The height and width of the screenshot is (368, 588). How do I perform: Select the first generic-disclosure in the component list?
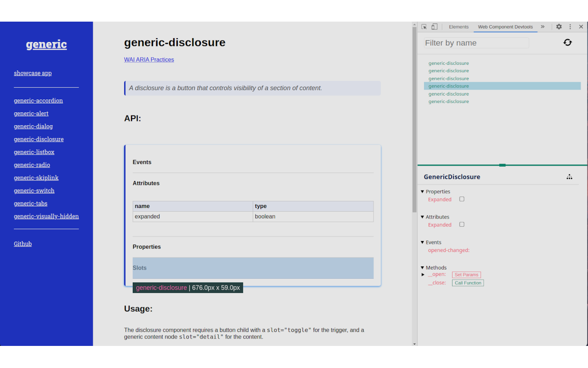pos(448,63)
